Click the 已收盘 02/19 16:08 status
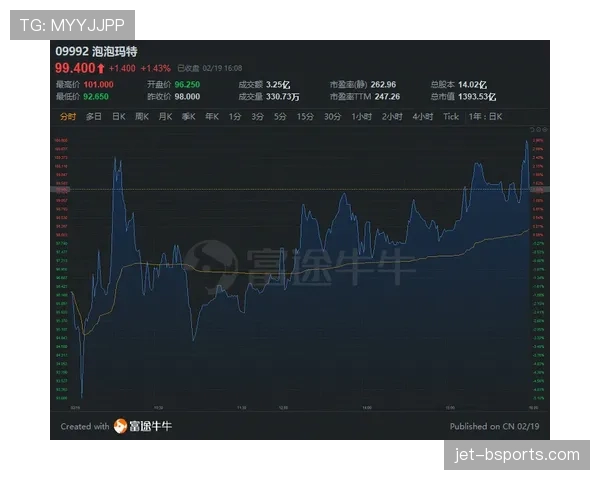Screen dimensions: 600x480 (210, 69)
